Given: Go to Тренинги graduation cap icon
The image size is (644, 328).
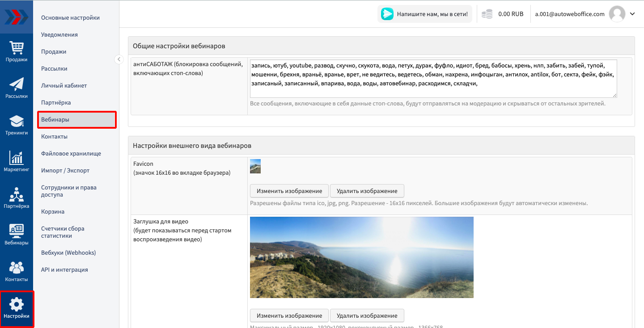Looking at the screenshot, I should click(17, 121).
